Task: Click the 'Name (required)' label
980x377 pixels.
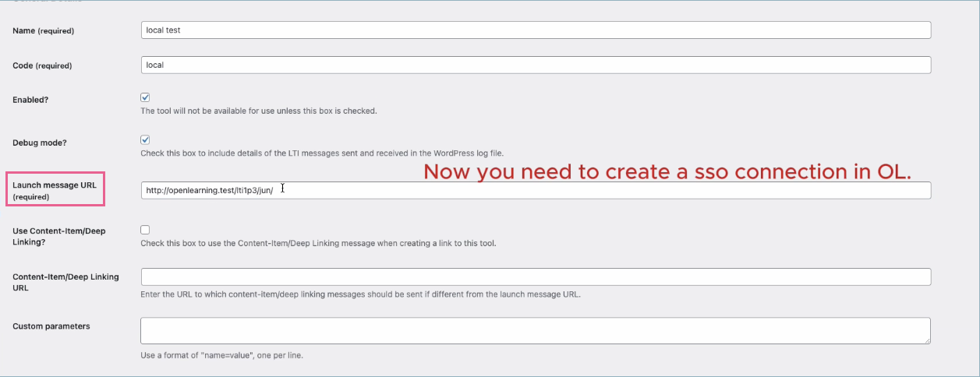Action: point(44,30)
